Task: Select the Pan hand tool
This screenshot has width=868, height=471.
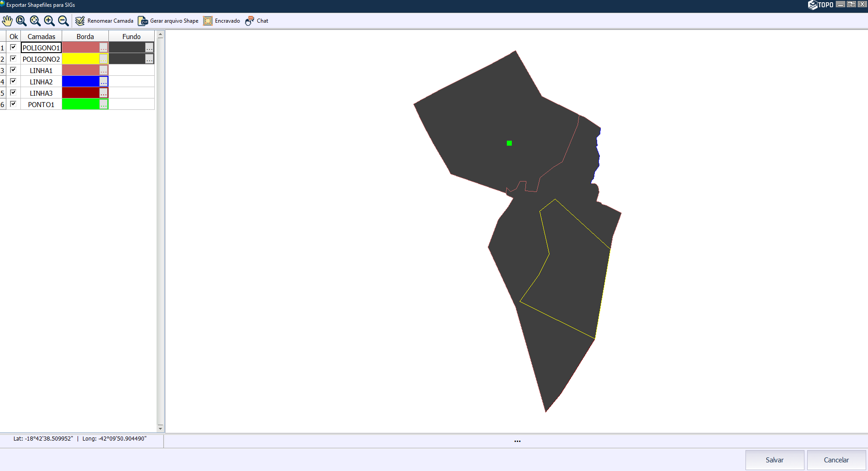Action: pos(7,21)
